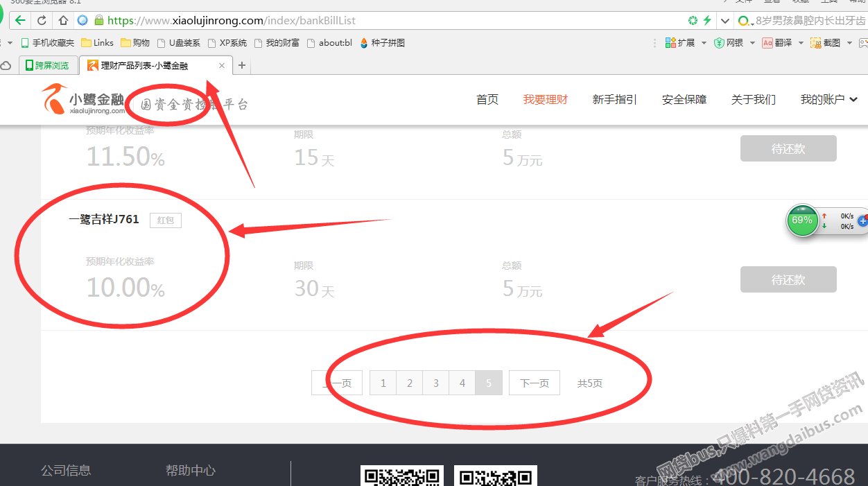
Task: Go to browser home page icon
Action: click(x=63, y=20)
